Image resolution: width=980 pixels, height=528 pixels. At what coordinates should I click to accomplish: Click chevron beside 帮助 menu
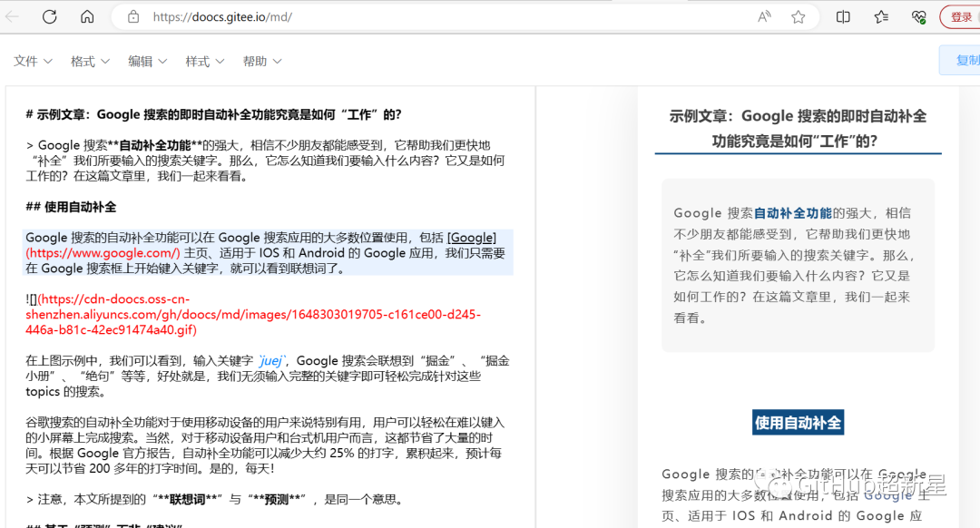pos(278,61)
